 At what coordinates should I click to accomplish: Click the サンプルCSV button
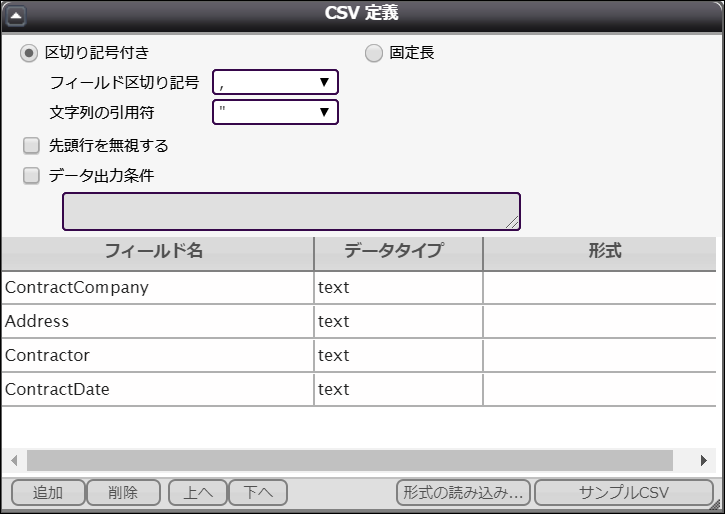pos(624,493)
